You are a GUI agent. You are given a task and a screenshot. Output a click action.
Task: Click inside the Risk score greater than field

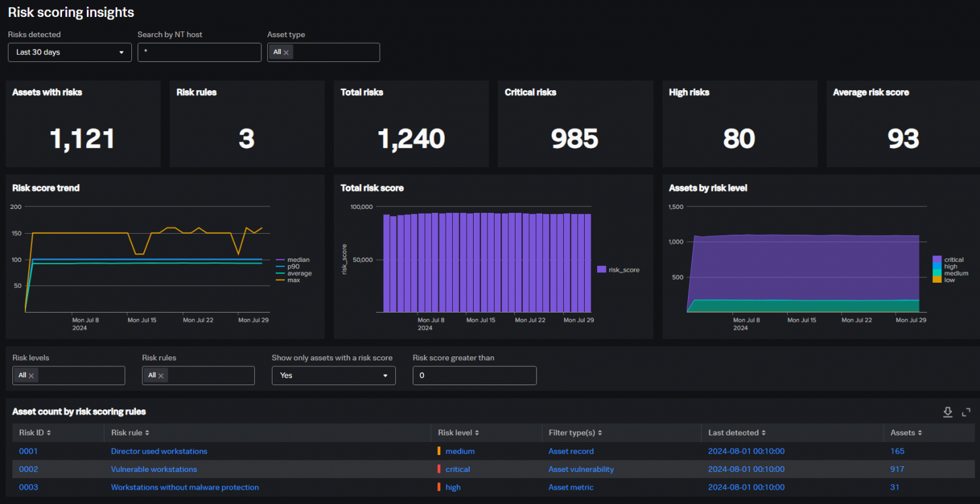click(474, 375)
